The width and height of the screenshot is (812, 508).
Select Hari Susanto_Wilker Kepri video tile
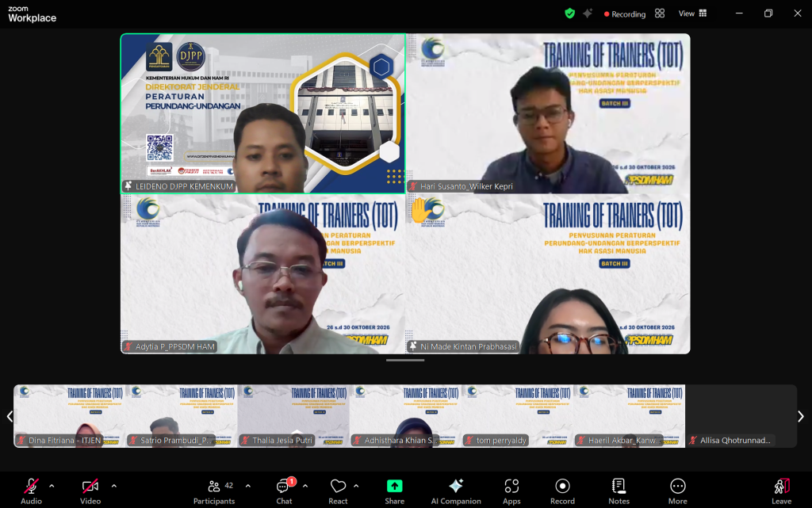click(549, 114)
